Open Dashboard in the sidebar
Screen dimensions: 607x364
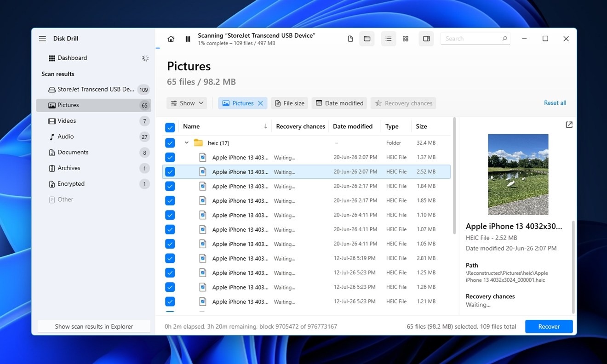94,58
